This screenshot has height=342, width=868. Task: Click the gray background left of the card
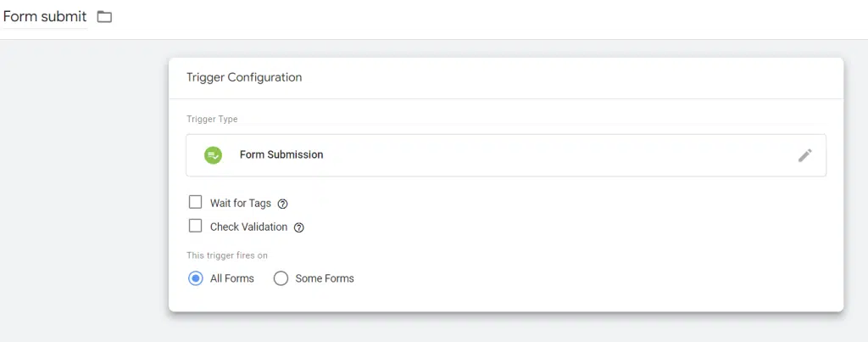tap(85, 187)
